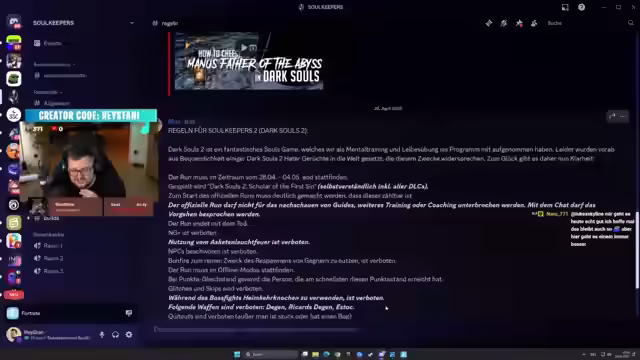Screen dimensions: 640x360
Task: Show pinned messages in the channel
Action: (519, 23)
